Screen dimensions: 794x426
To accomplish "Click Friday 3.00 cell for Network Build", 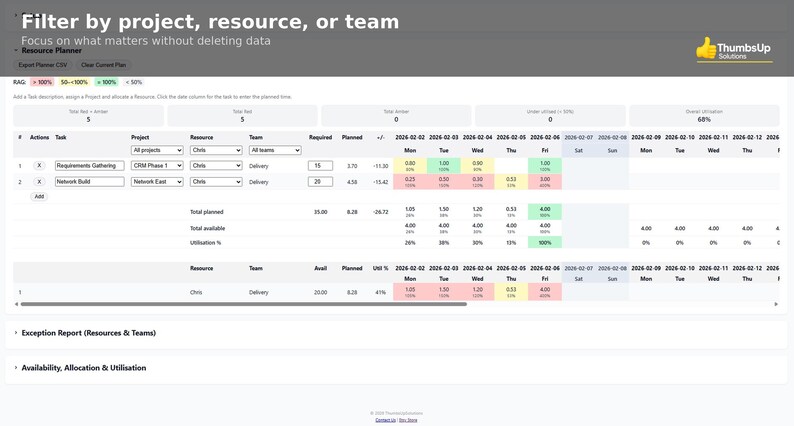I will (x=545, y=182).
